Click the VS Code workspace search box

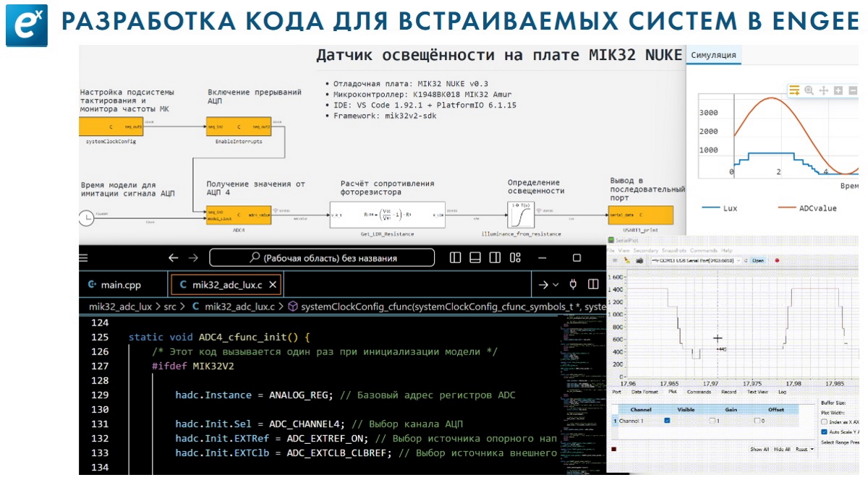click(x=323, y=257)
